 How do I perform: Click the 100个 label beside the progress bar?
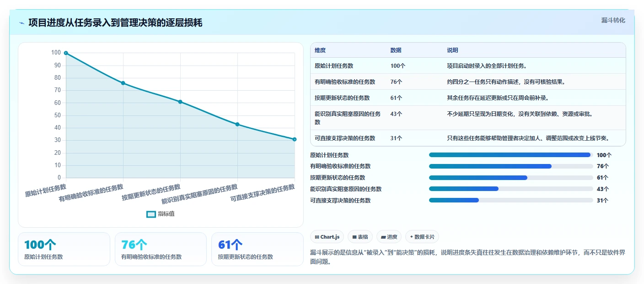[x=604, y=155]
